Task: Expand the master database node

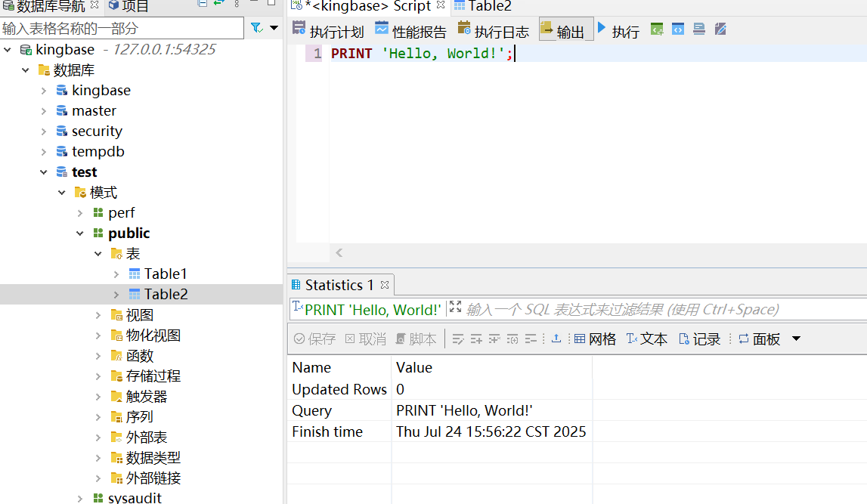Action: pyautogui.click(x=44, y=111)
